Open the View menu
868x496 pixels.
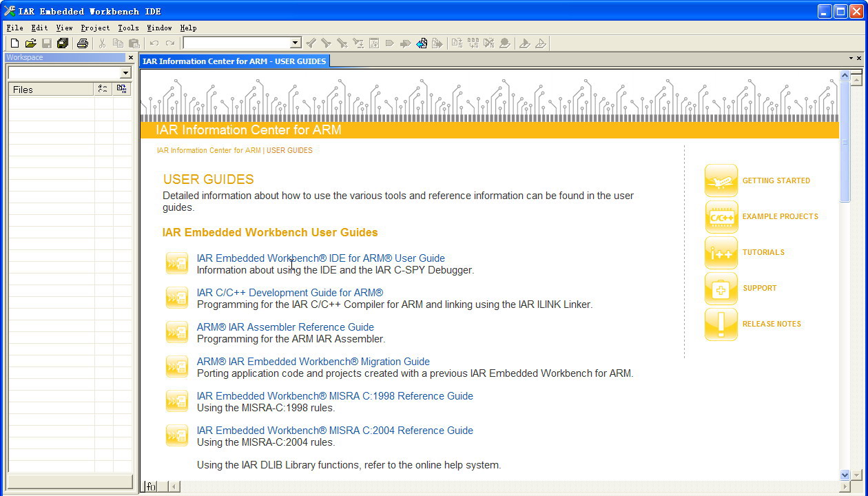(x=64, y=28)
